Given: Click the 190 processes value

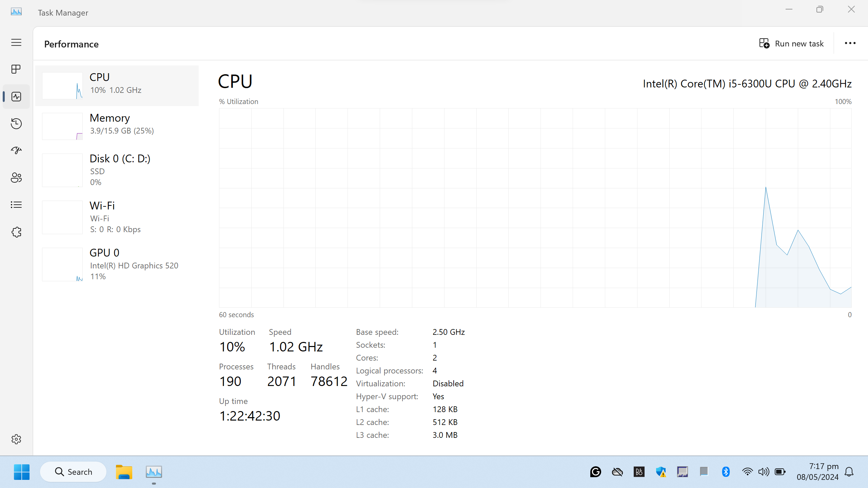Looking at the screenshot, I should point(230,382).
